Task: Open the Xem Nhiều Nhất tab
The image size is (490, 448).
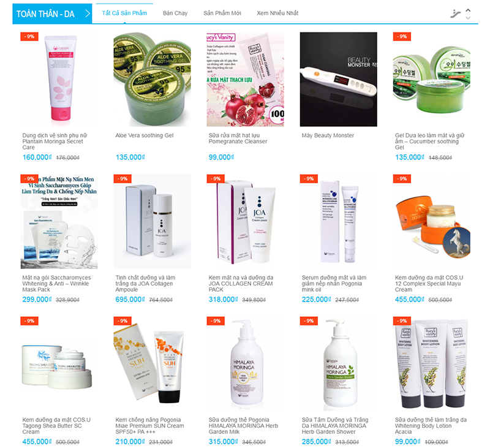Action: coord(277,13)
